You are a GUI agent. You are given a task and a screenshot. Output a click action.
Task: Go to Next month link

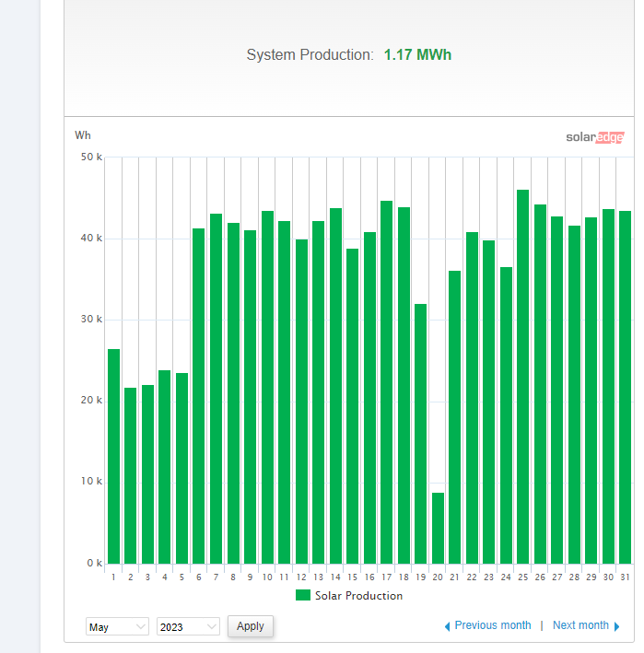[x=580, y=625]
